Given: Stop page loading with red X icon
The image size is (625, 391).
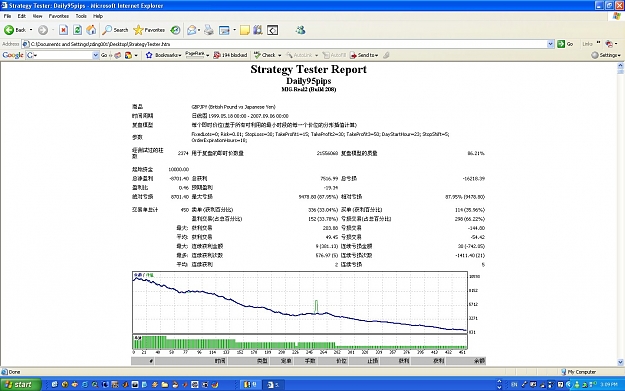Looking at the screenshot, I should point(63,30).
